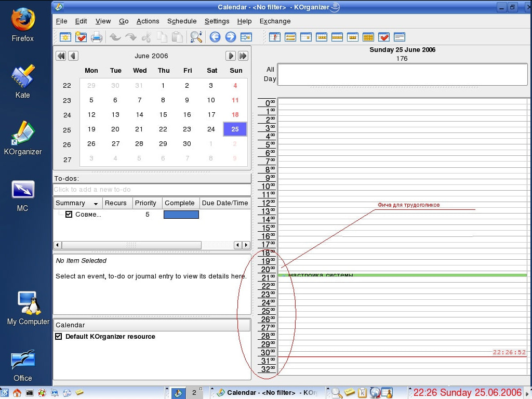
Task: Expand the Summary column header dropdown arrow
Action: [96, 204]
